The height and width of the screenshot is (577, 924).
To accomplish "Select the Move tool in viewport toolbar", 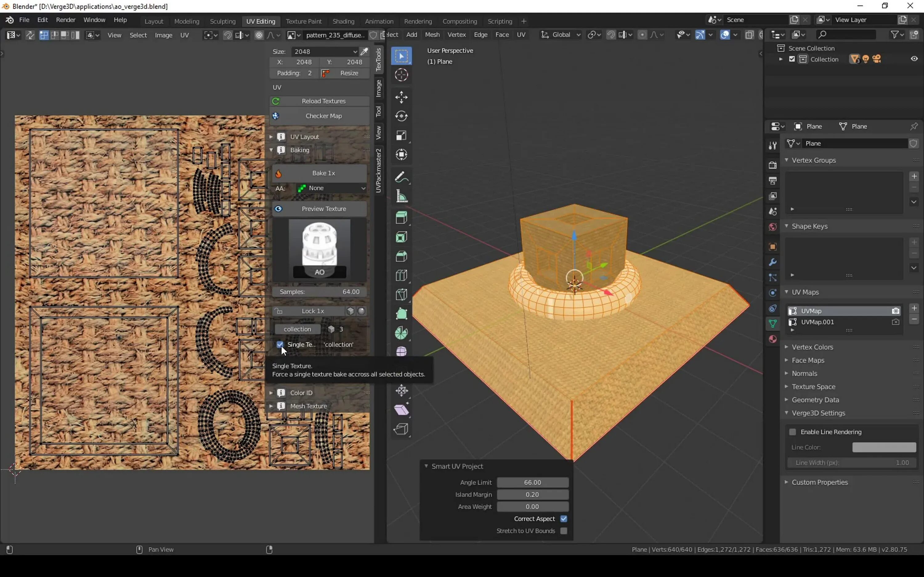I will [x=401, y=97].
